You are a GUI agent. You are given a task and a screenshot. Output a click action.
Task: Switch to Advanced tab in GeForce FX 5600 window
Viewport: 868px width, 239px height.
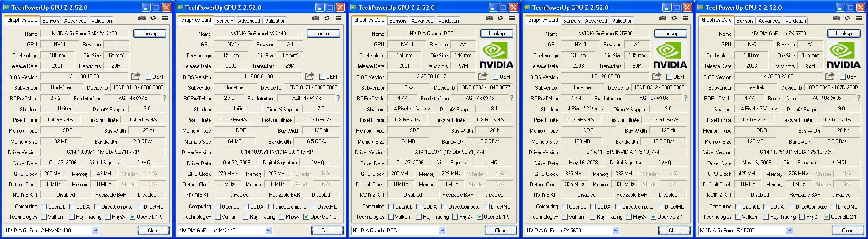(x=596, y=21)
